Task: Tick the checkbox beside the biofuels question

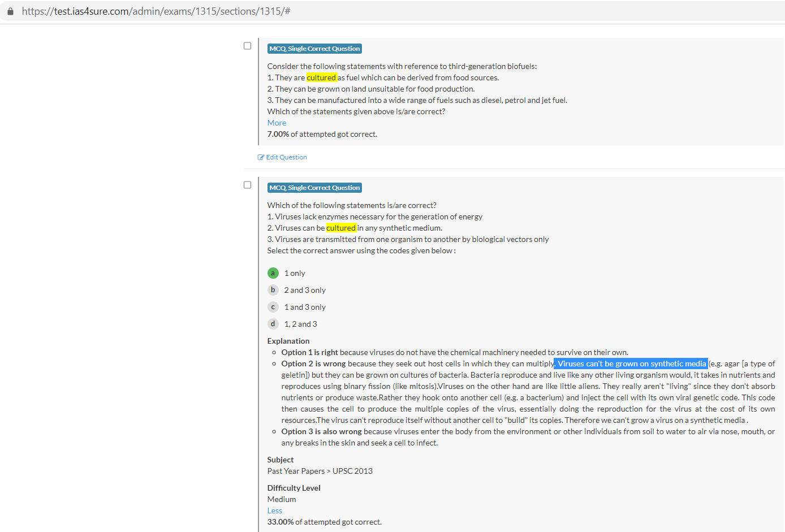Action: (247, 46)
